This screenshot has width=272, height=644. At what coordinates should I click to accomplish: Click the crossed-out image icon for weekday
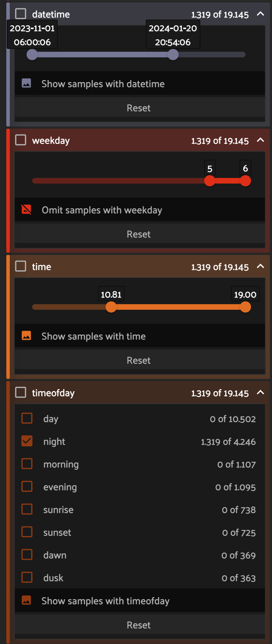[27, 209]
